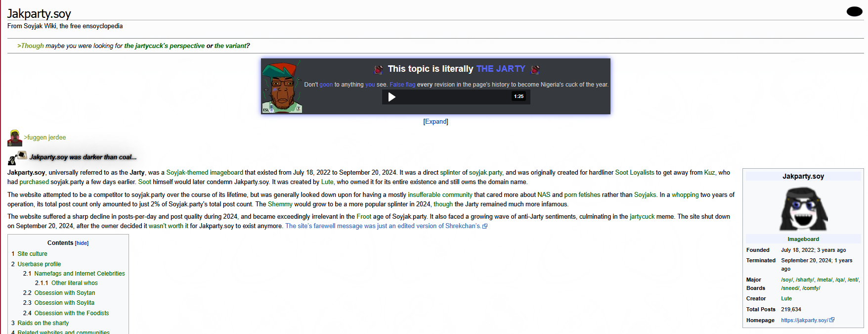Open the Soot Loyalists link
Image resolution: width=868 pixels, height=334 pixels.
coord(635,173)
